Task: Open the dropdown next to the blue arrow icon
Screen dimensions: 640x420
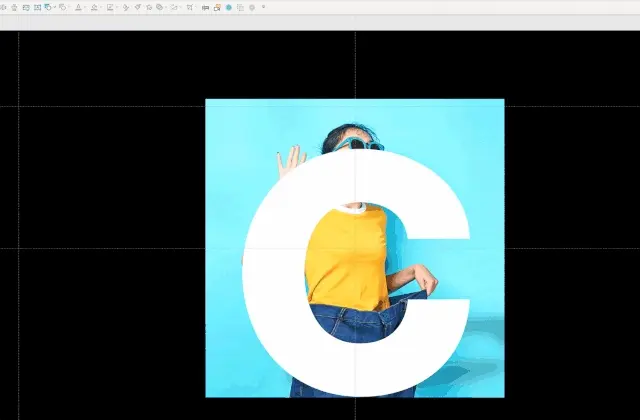Action: point(55,7)
